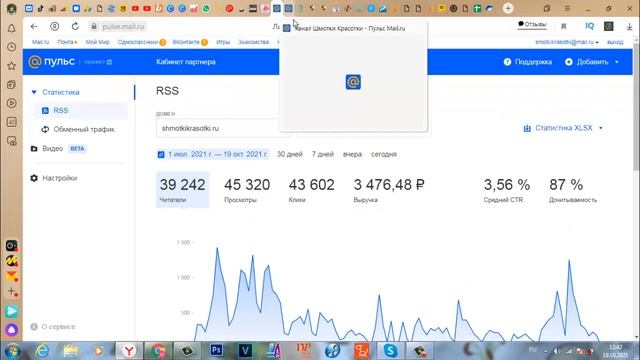640x360 pixels.
Task: Open Знакомства link in top bar
Action: [x=253, y=42]
